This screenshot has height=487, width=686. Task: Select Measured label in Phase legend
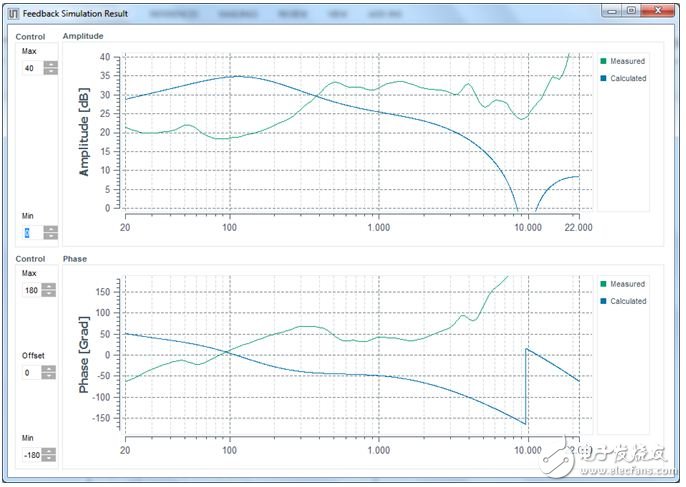627,284
